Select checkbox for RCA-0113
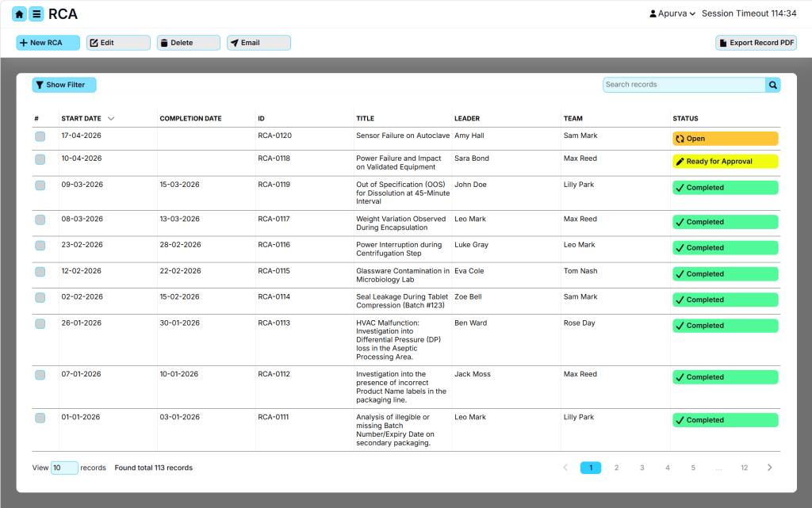This screenshot has height=508, width=812. (x=40, y=324)
